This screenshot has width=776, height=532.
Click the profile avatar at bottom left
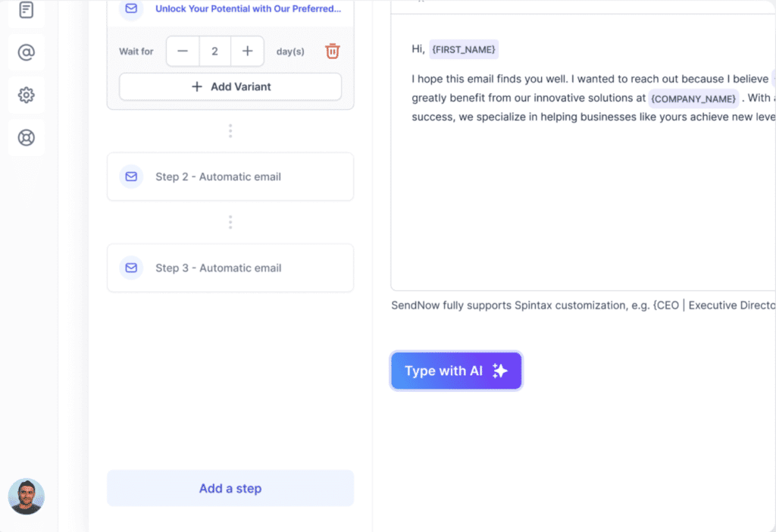tap(27, 496)
